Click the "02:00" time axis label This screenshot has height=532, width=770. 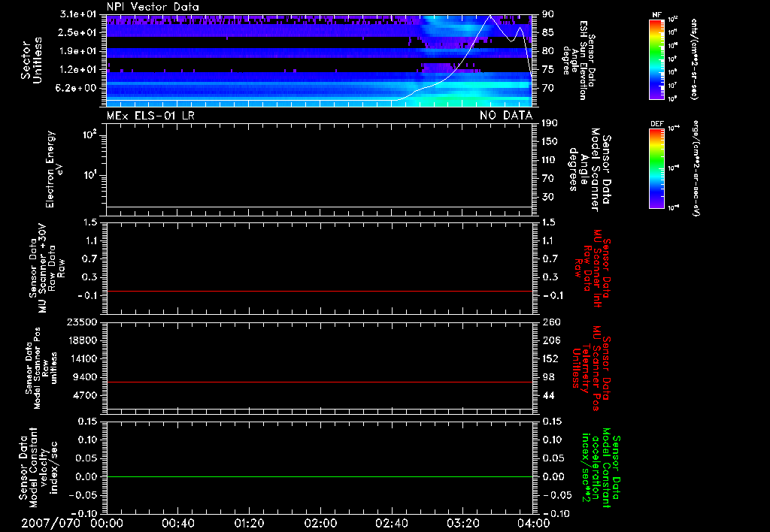(320, 523)
